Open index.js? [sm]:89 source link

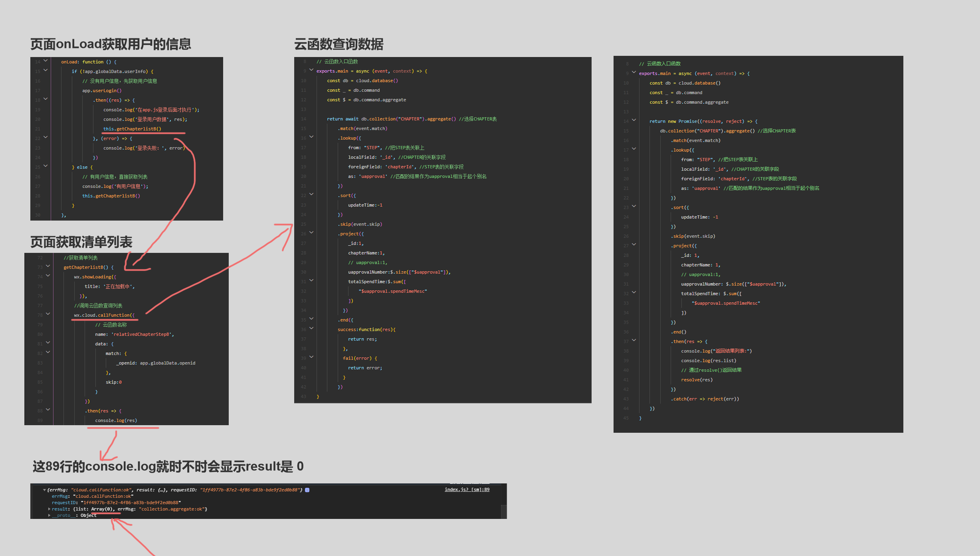467,489
